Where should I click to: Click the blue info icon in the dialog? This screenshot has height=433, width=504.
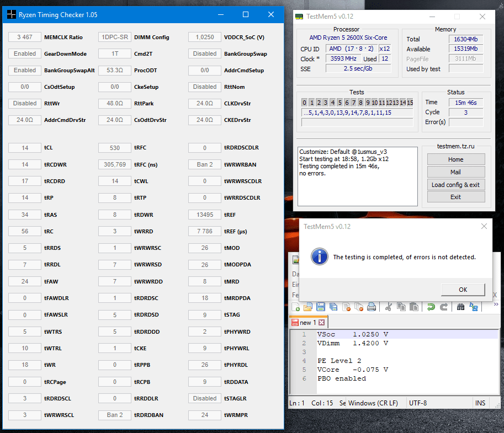(320, 256)
